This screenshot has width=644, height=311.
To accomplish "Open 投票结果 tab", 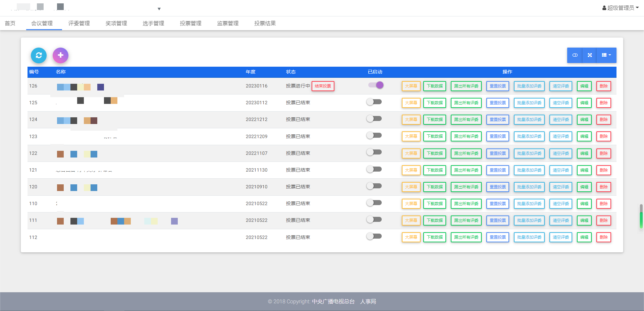I will [265, 23].
